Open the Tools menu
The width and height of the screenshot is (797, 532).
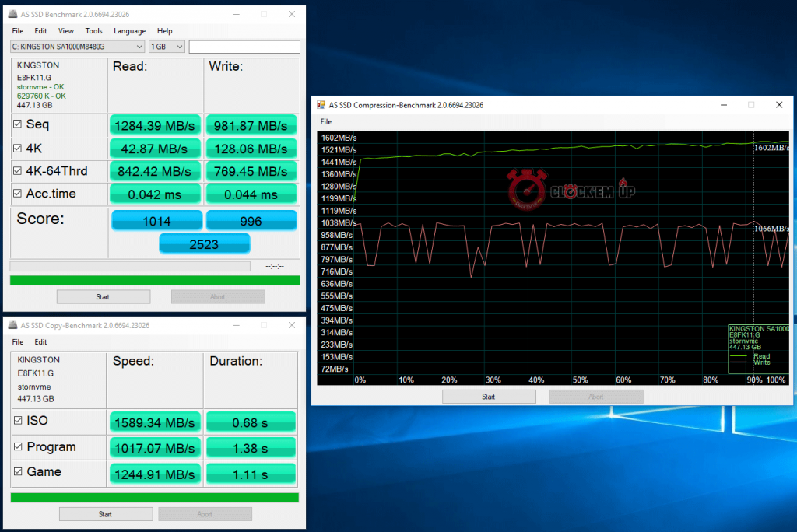tap(93, 31)
